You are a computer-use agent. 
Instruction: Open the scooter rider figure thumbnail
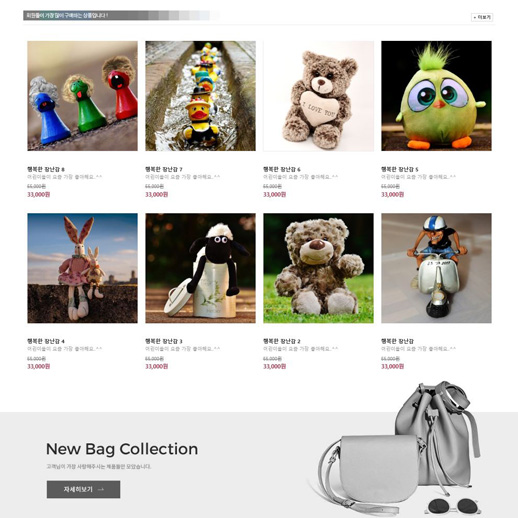point(436,268)
